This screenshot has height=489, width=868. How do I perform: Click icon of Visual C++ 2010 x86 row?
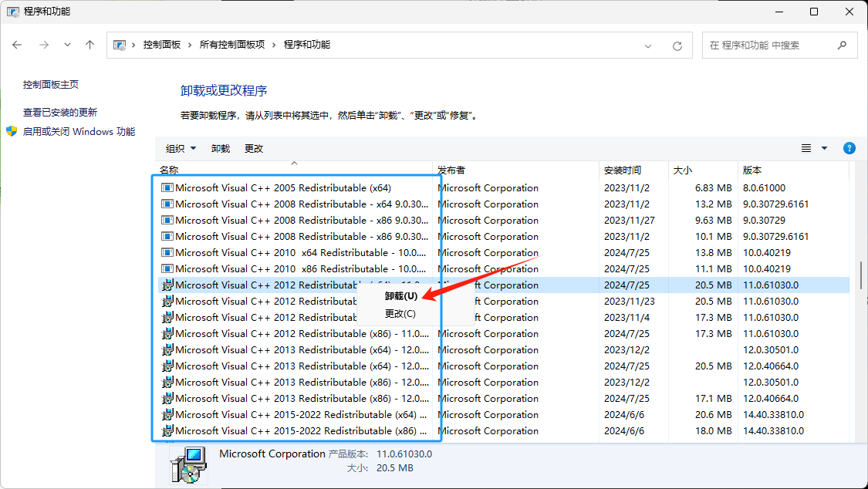coord(167,268)
